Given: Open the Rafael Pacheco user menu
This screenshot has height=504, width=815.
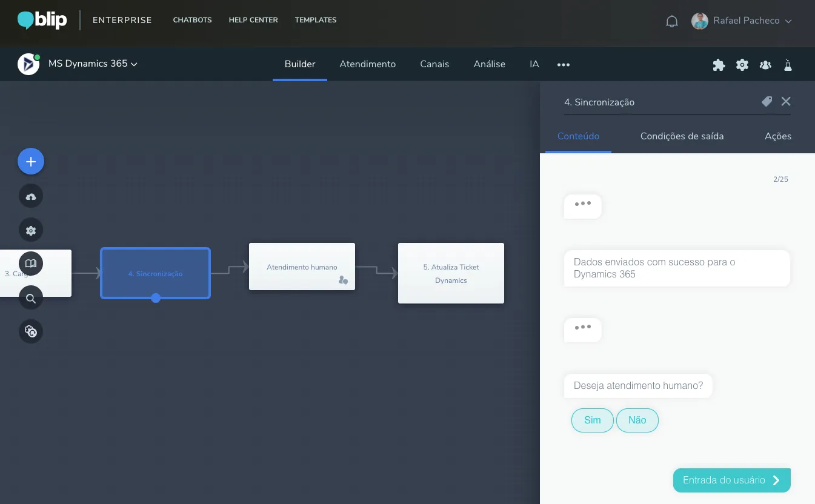Looking at the screenshot, I should coord(753,21).
